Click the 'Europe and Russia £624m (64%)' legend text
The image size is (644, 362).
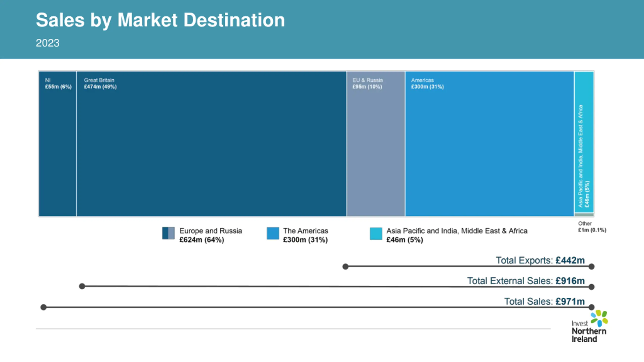(x=211, y=235)
